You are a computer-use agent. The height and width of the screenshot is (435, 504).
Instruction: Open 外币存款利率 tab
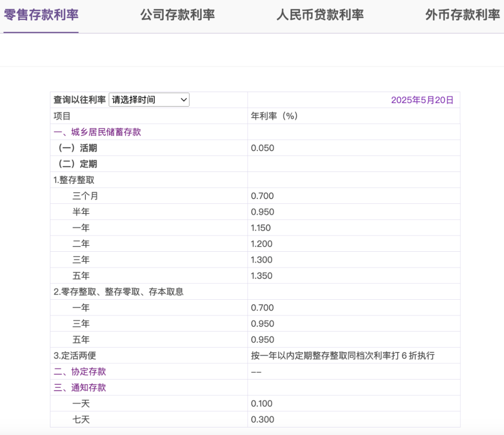[x=462, y=15]
